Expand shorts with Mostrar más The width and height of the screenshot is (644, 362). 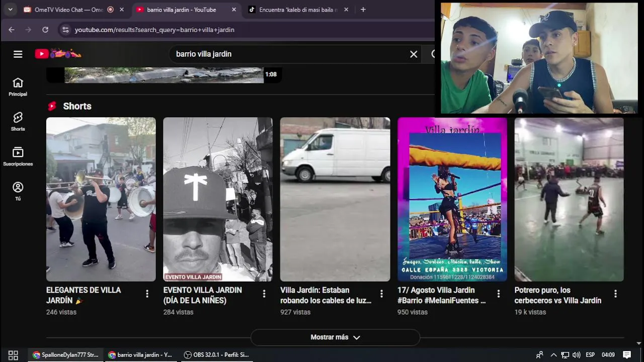(x=335, y=337)
